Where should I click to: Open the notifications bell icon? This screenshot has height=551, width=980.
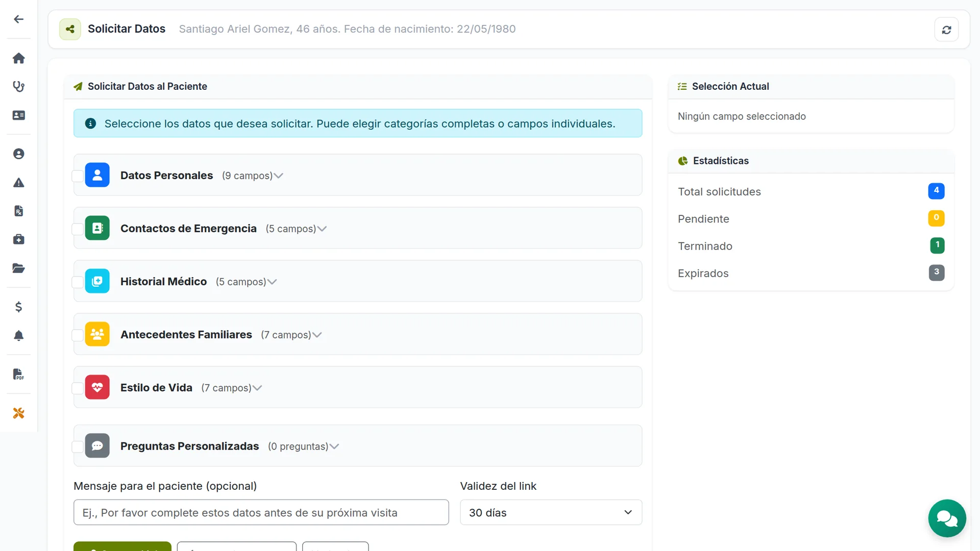click(x=19, y=335)
